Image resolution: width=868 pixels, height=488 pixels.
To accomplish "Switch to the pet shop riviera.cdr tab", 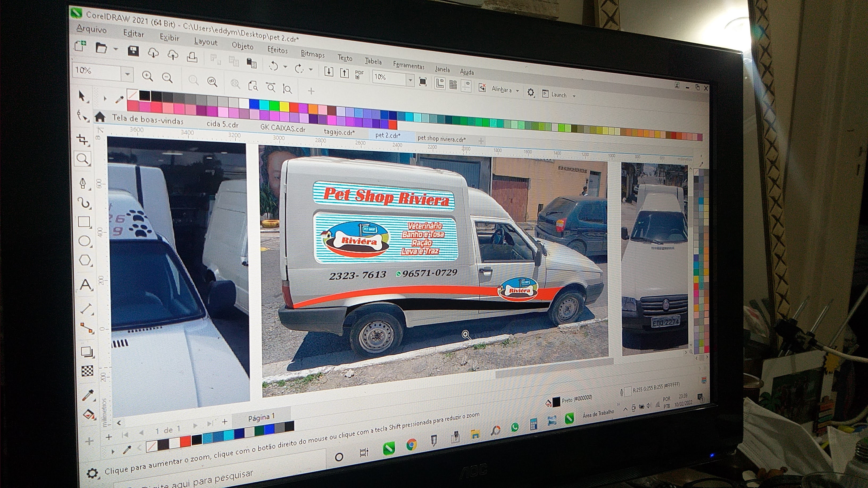I will pos(441,138).
